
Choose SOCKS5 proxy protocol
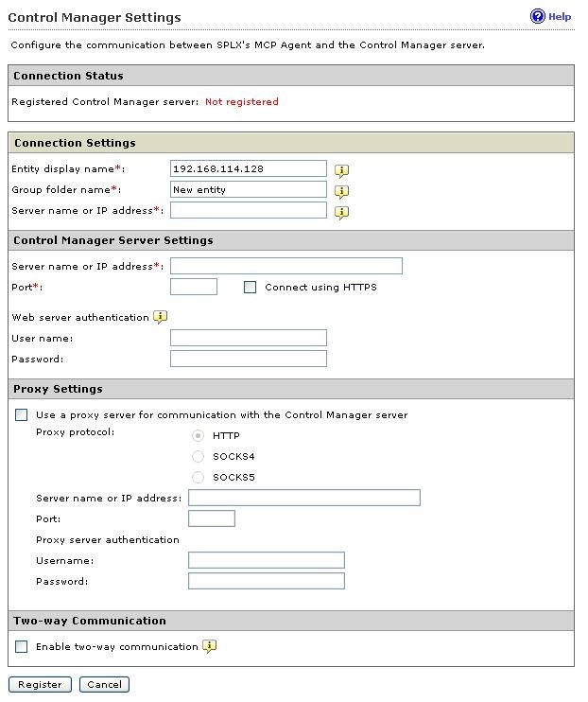(x=198, y=478)
